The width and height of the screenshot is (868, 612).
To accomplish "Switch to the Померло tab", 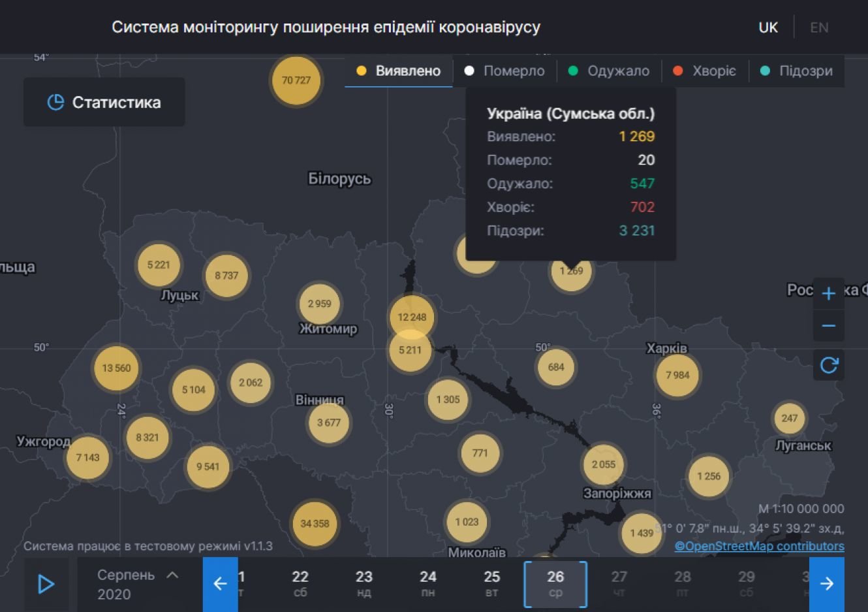I will point(504,71).
